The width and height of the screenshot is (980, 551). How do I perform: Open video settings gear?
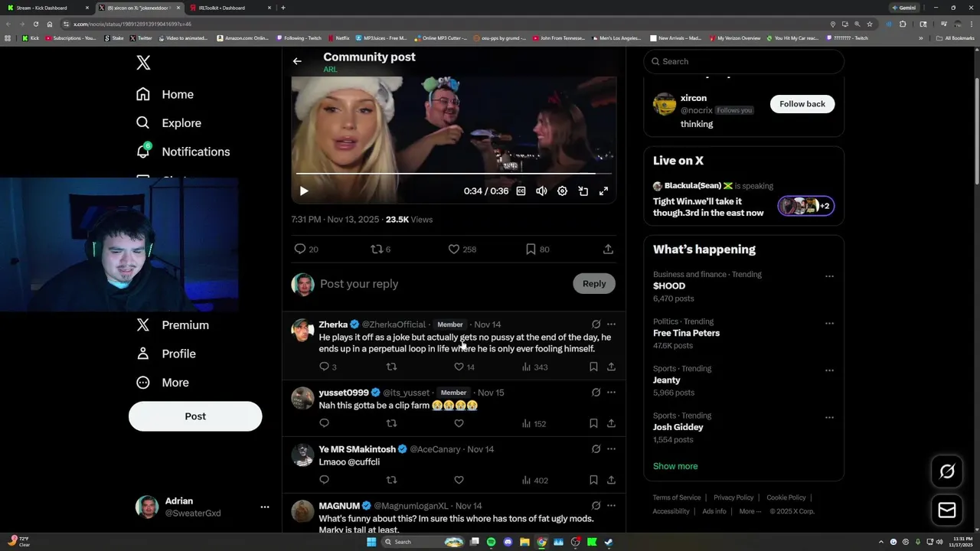pyautogui.click(x=562, y=191)
